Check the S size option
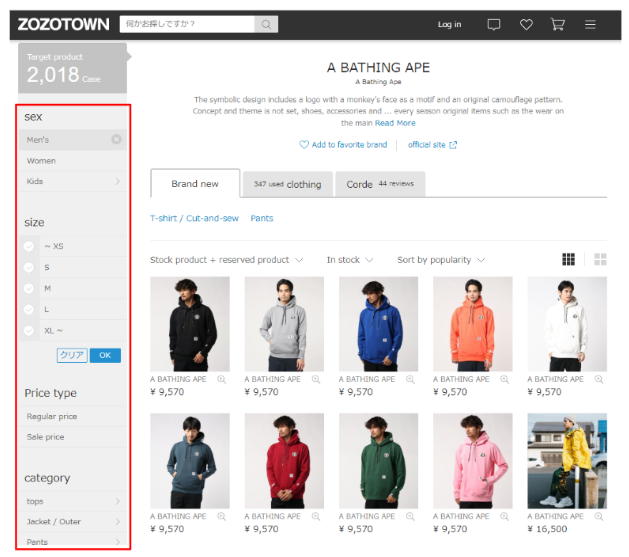 pos(29,267)
